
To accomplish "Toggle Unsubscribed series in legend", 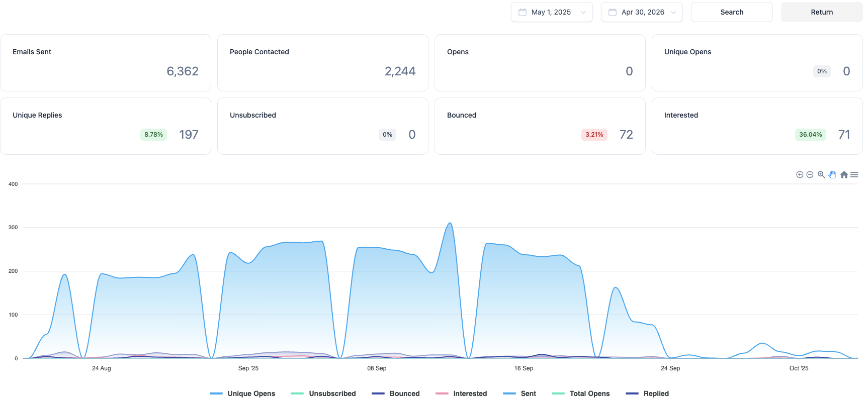I will (x=323, y=393).
